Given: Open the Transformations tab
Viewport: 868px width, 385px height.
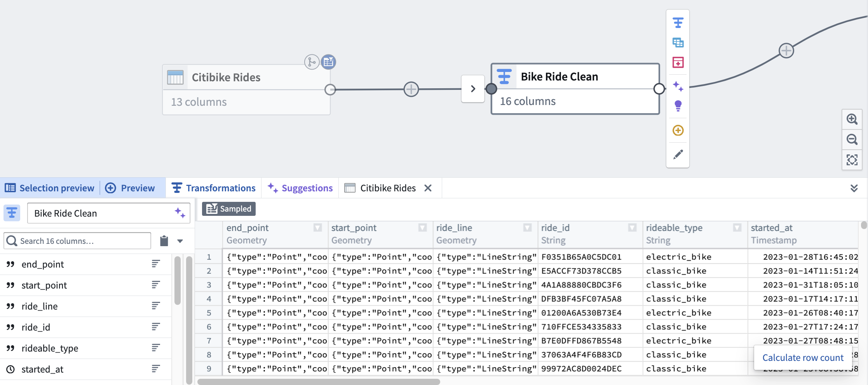Looking at the screenshot, I should tap(214, 188).
